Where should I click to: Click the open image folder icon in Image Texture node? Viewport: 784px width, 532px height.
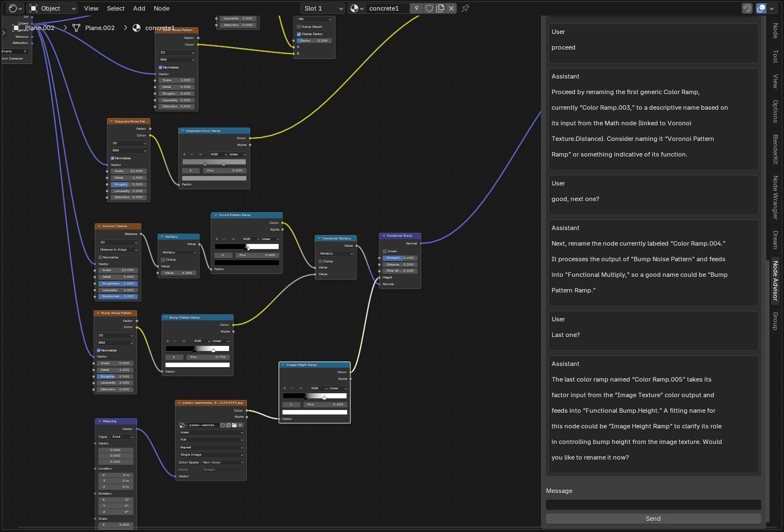234,425
